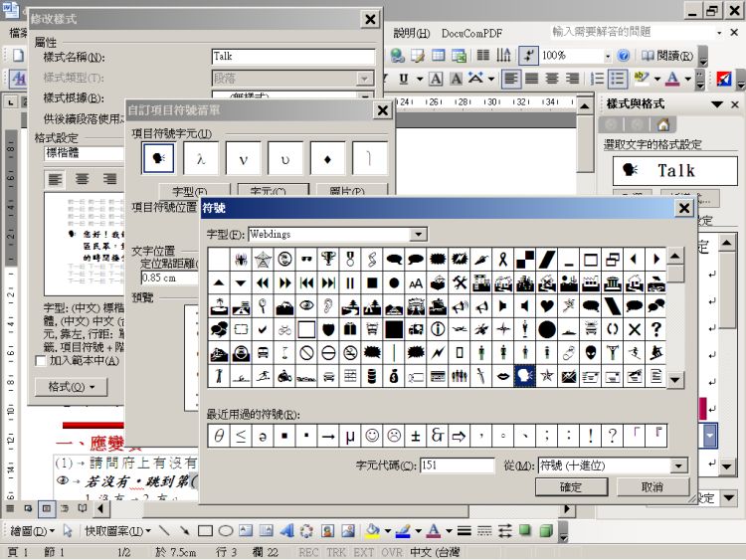Pick the trophy symbol in Webdings grid

[x=328, y=260]
